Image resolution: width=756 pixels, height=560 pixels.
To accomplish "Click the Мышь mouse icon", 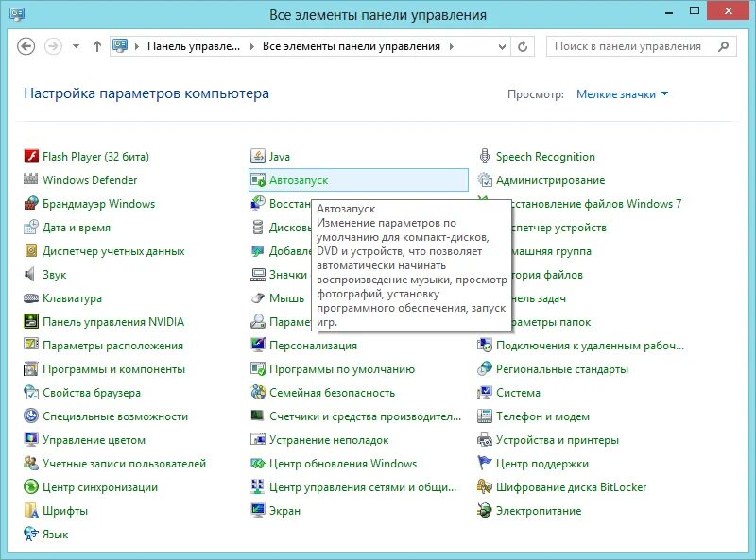I will pos(258,297).
